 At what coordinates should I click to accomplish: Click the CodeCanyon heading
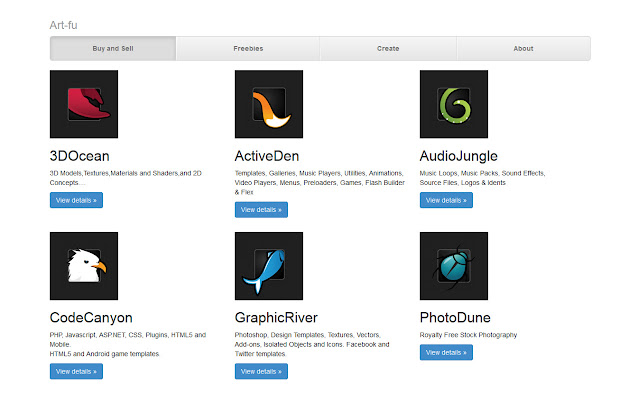coord(91,318)
